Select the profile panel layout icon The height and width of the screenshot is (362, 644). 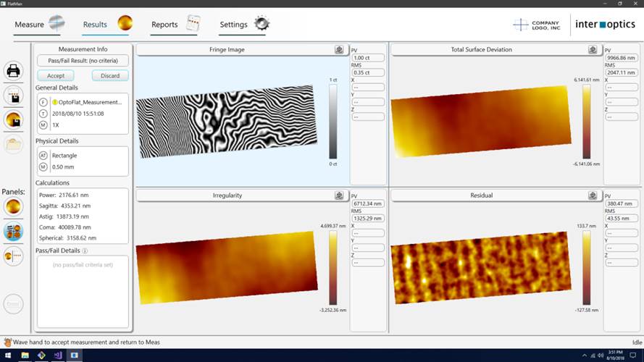[13, 256]
